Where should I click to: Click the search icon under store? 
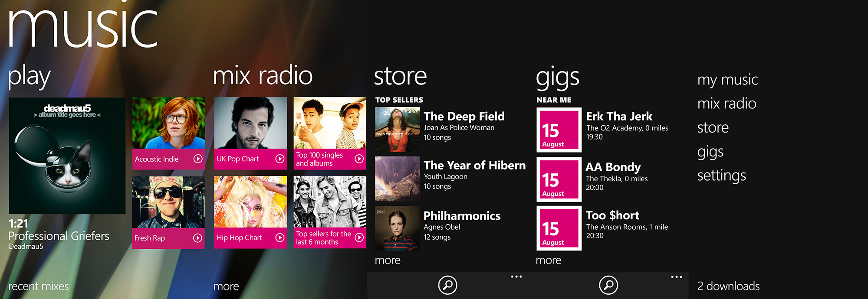pyautogui.click(x=447, y=285)
